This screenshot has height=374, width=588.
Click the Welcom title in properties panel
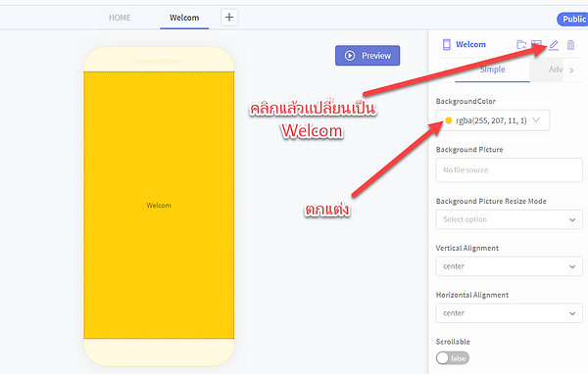(470, 45)
